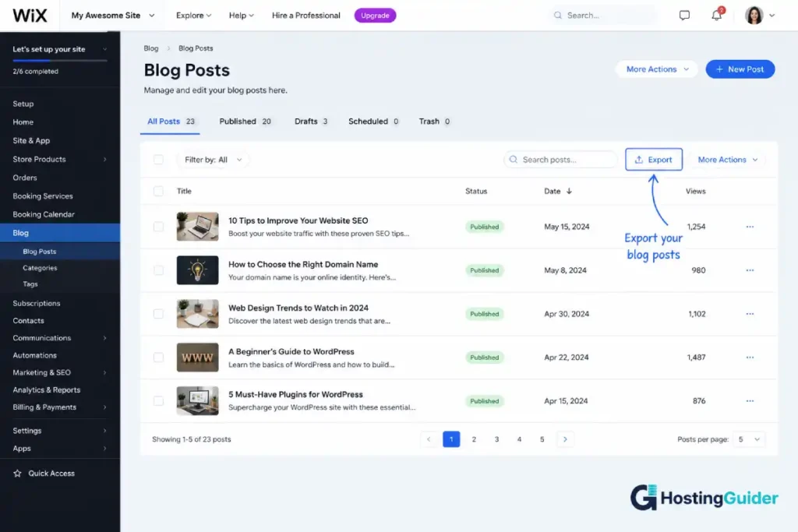Expand Apps in sidebar

105,448
